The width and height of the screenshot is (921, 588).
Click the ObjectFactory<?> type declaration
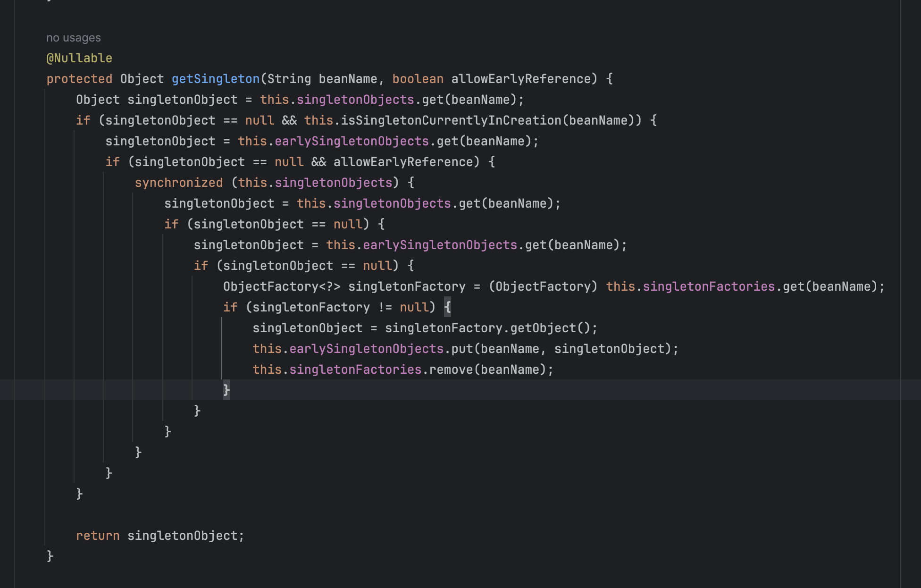click(x=282, y=286)
